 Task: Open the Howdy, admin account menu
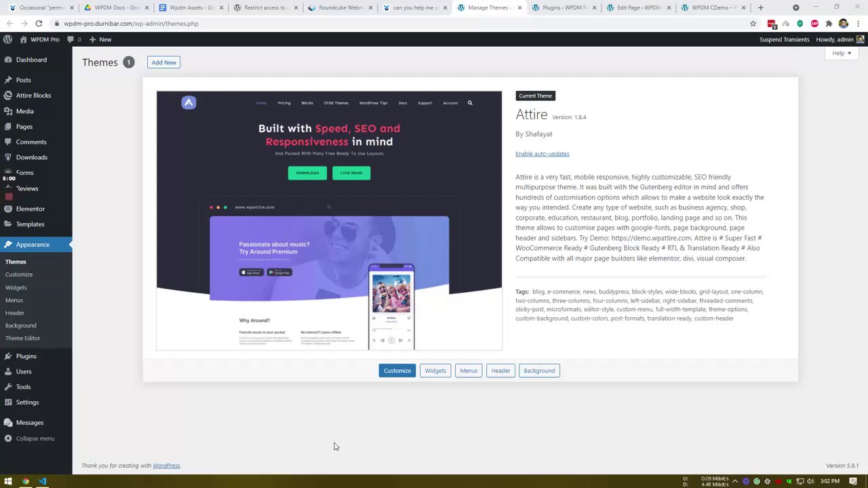840,39
